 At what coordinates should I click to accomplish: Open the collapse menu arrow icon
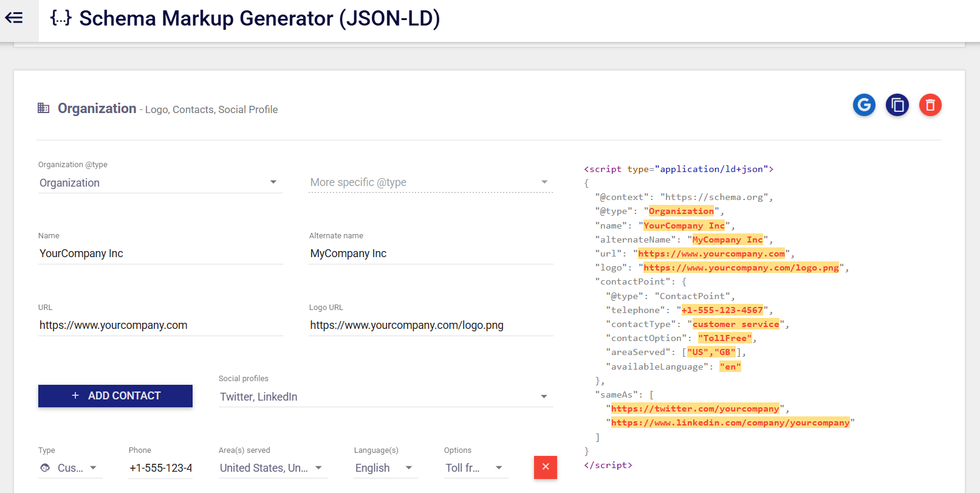click(14, 18)
